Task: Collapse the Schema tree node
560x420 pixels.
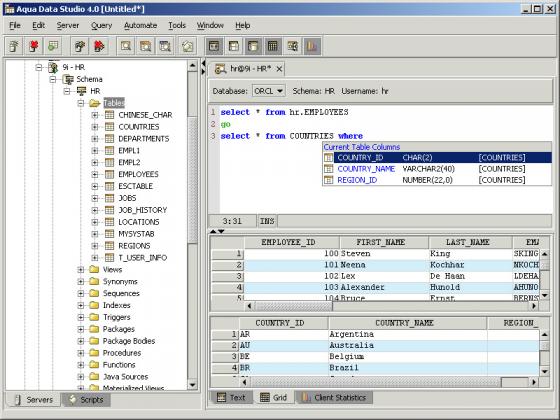Action: [53, 79]
